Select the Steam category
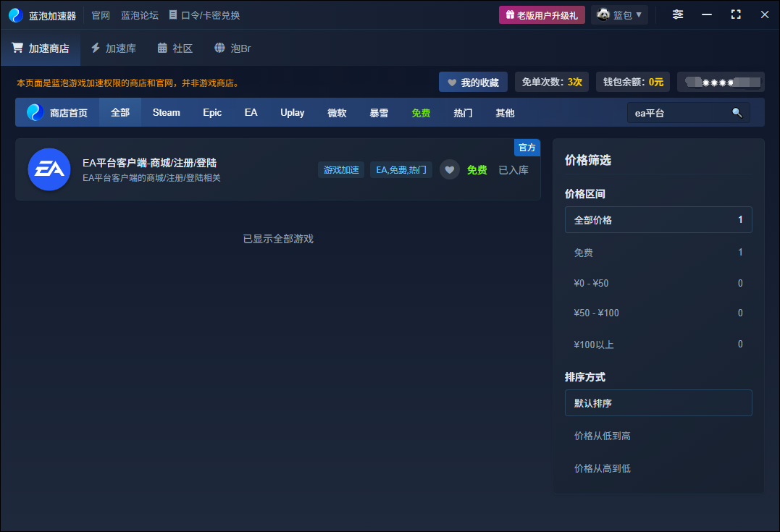 [166, 113]
